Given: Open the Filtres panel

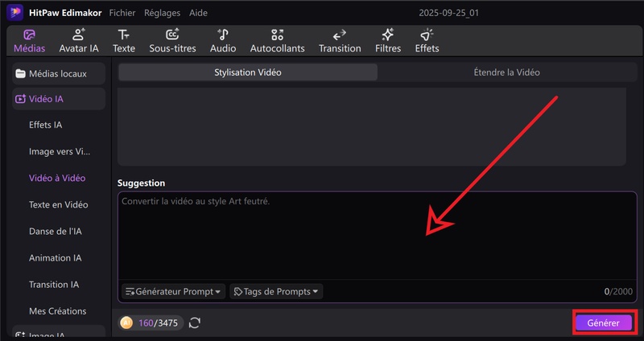Looking at the screenshot, I should click(x=388, y=41).
